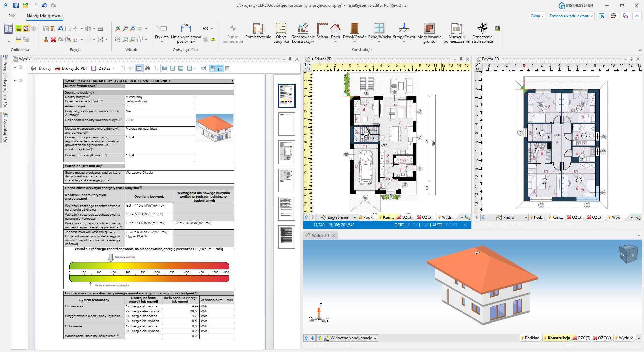
Task: Open Wyszukaj side panel
Action: (x=5, y=128)
